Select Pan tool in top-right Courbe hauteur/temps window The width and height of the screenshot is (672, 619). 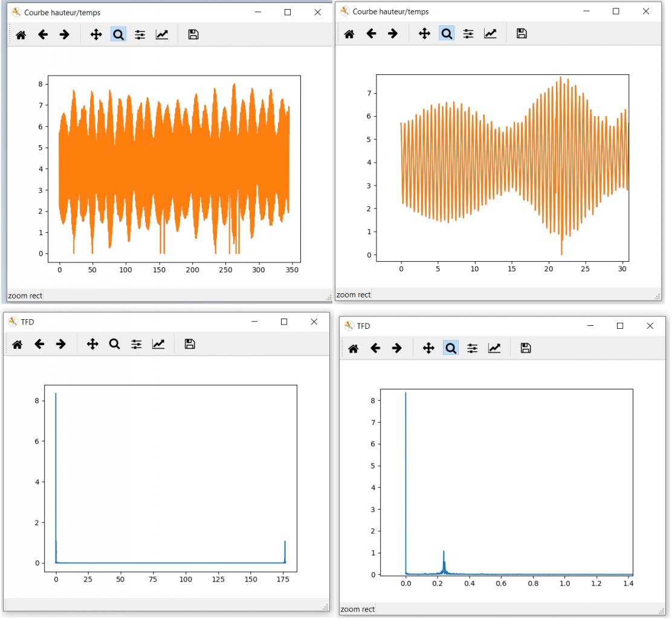(424, 34)
